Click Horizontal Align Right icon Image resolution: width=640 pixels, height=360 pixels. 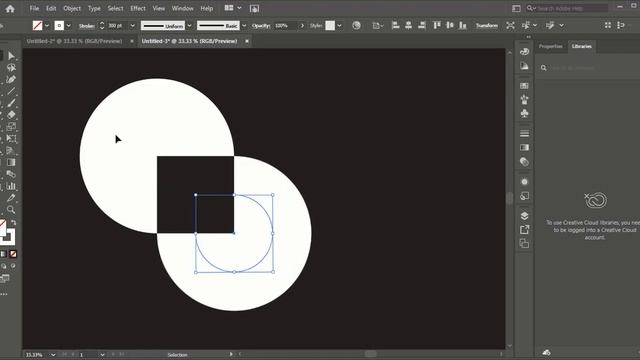coord(422,25)
